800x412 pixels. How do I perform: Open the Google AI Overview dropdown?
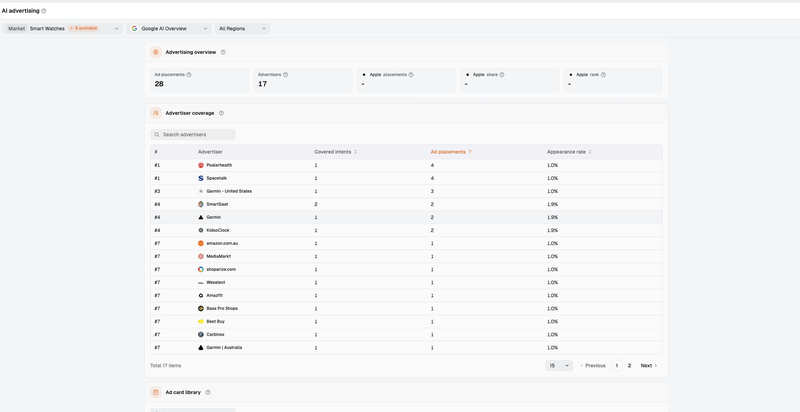point(169,29)
